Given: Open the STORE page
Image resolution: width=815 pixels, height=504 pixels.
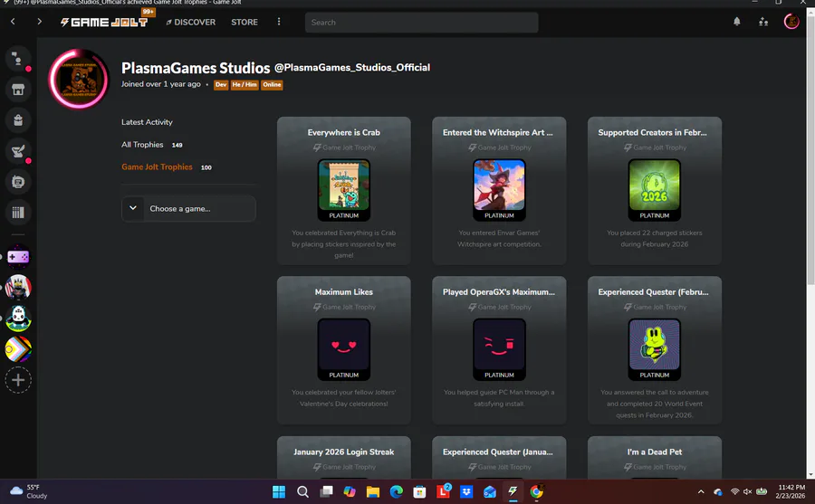Looking at the screenshot, I should click(244, 23).
